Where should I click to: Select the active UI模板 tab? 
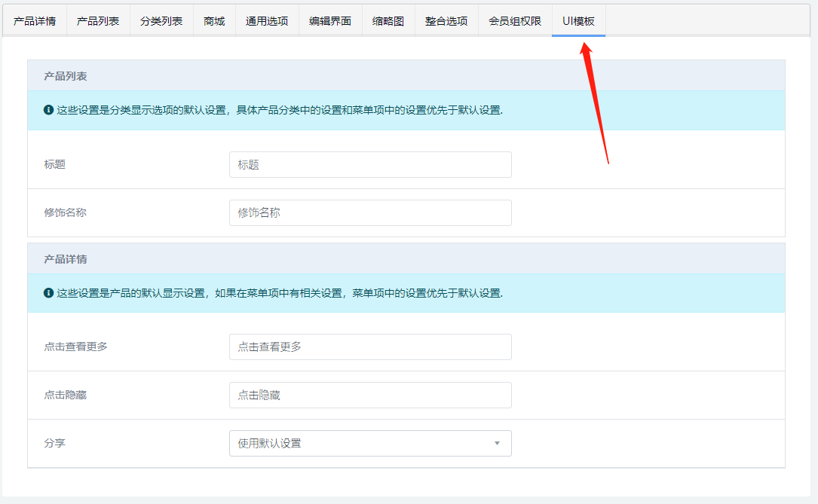[x=578, y=21]
